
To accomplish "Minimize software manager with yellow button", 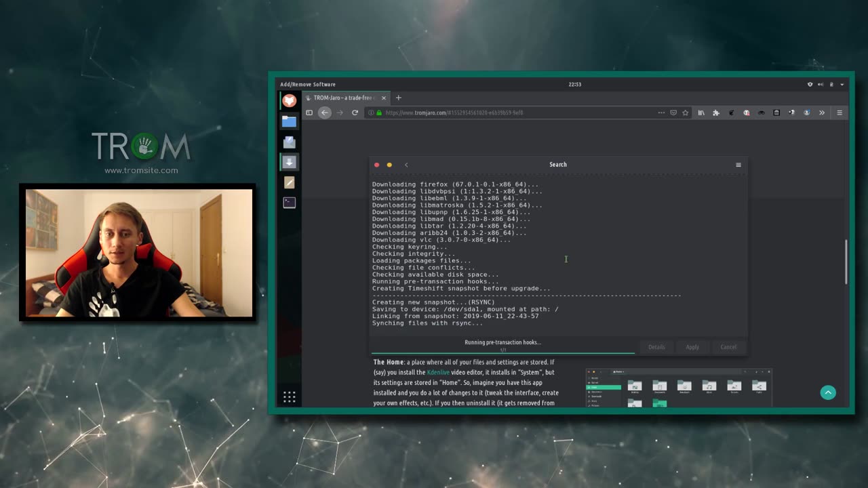I will tap(389, 165).
